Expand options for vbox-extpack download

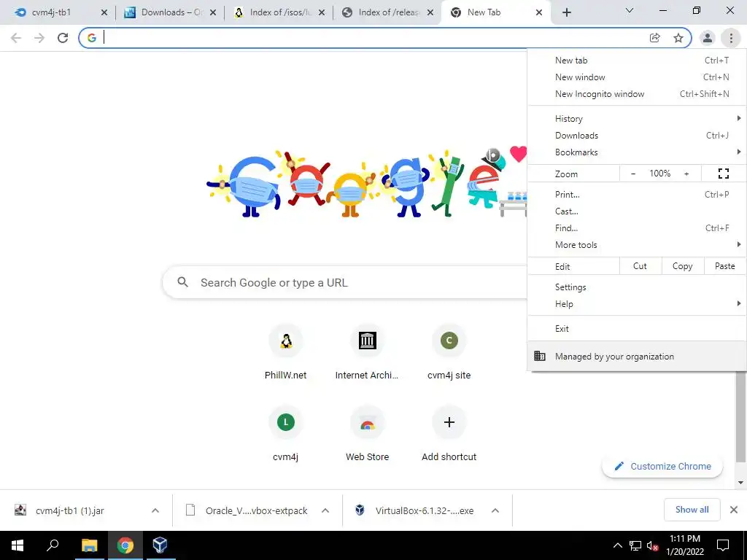pyautogui.click(x=325, y=510)
